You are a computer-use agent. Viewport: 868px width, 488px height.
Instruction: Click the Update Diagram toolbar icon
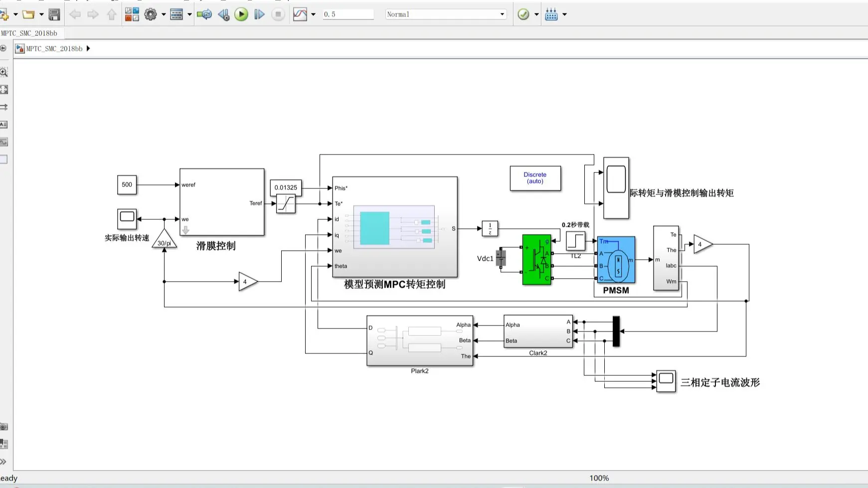click(204, 14)
